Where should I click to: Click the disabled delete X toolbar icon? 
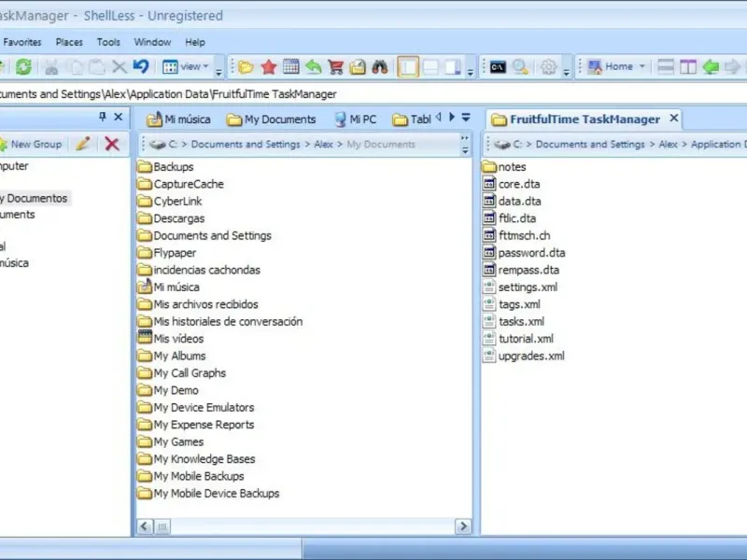pyautogui.click(x=120, y=66)
